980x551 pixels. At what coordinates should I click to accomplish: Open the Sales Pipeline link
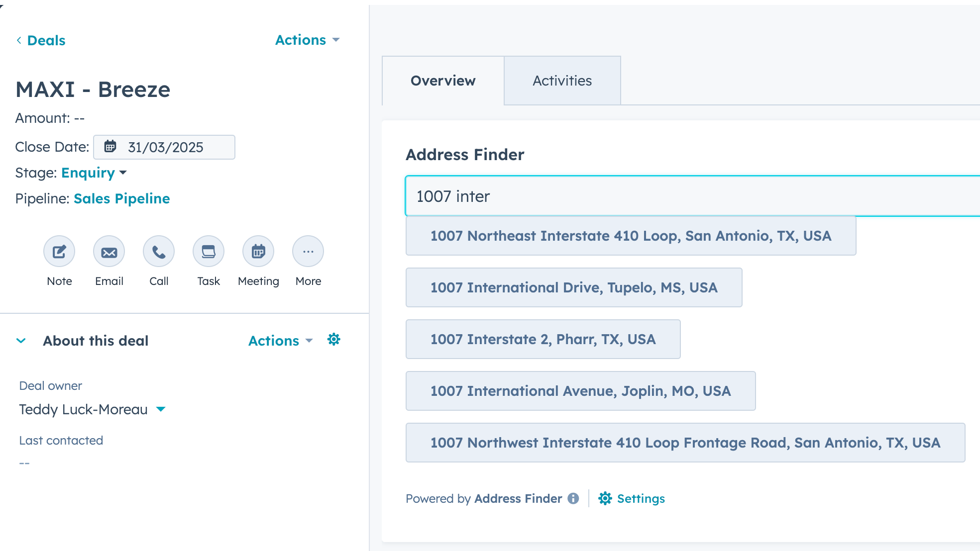point(121,198)
